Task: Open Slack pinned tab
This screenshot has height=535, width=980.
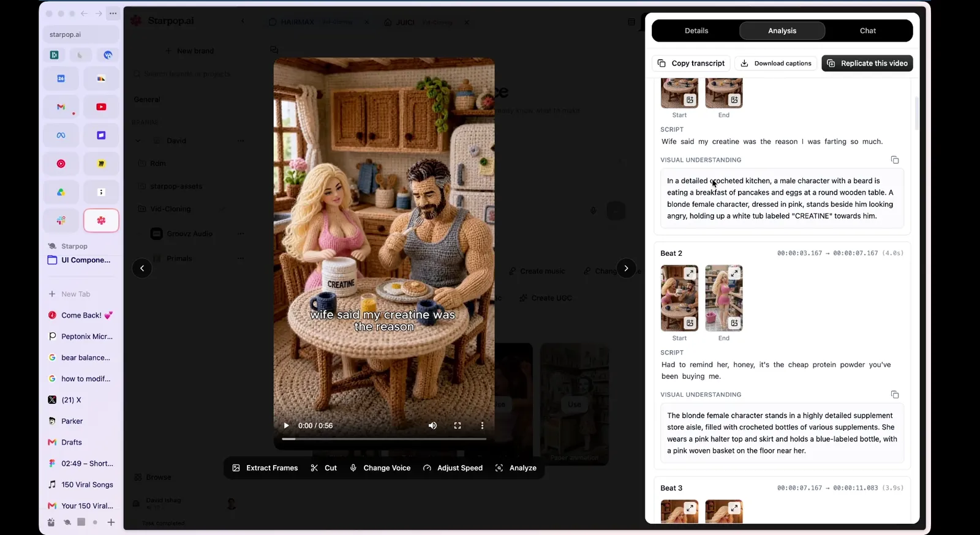Action: (x=61, y=220)
